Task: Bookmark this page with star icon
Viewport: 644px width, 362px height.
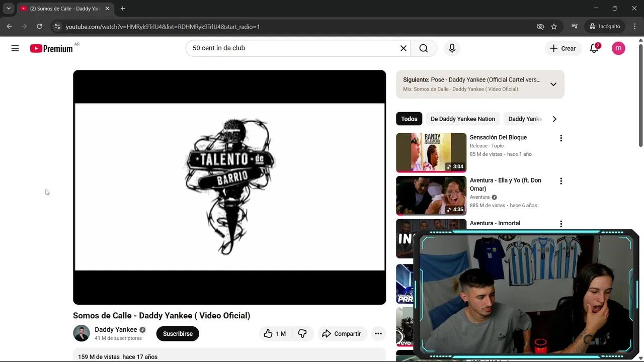Action: (x=554, y=27)
